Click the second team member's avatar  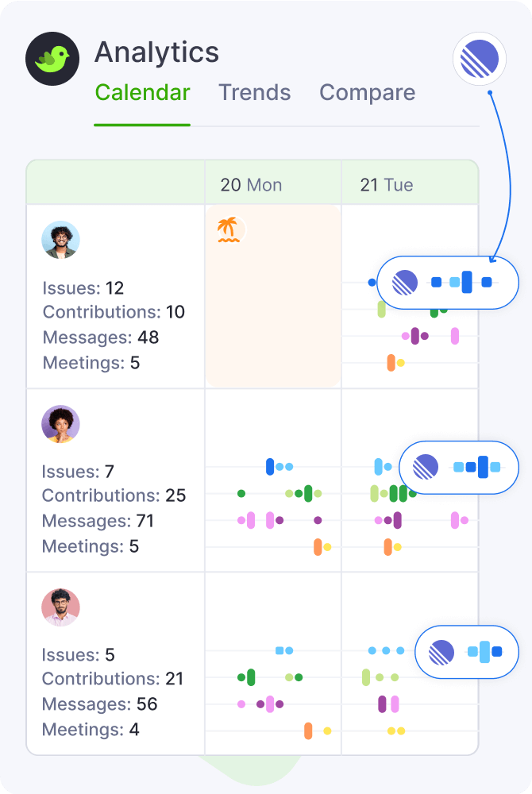click(x=61, y=424)
